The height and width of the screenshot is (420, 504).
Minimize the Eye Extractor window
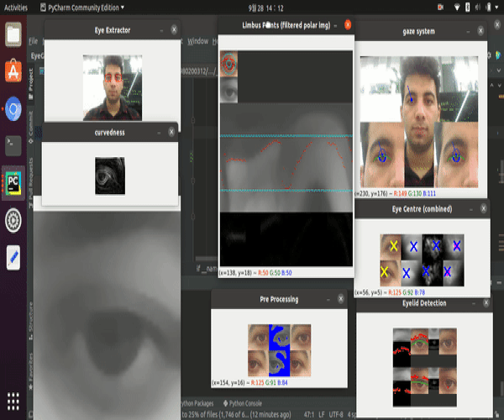click(161, 30)
